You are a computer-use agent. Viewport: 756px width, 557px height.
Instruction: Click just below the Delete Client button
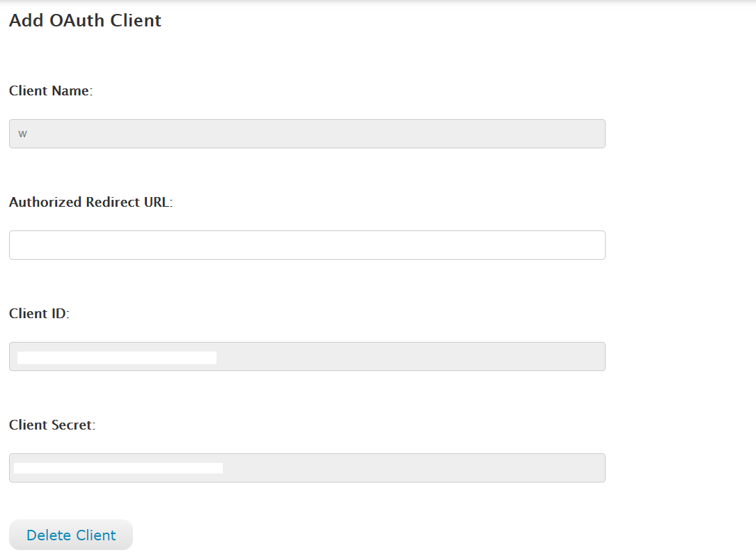pos(70,554)
